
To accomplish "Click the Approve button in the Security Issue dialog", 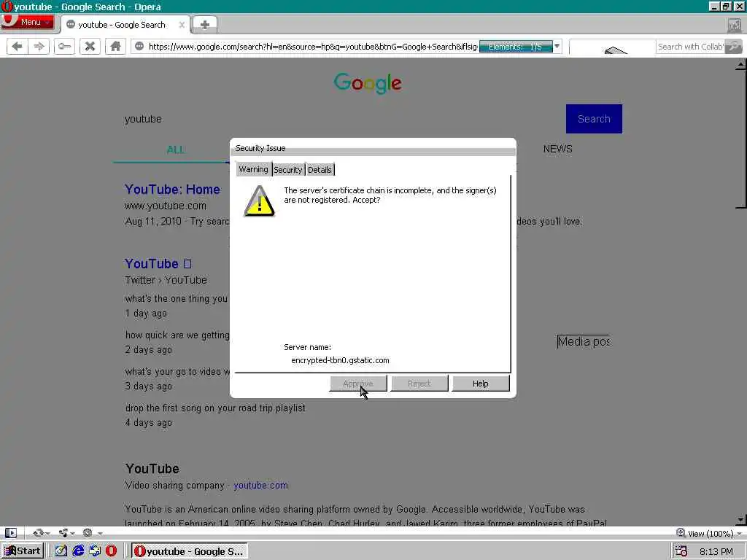I will tap(357, 384).
